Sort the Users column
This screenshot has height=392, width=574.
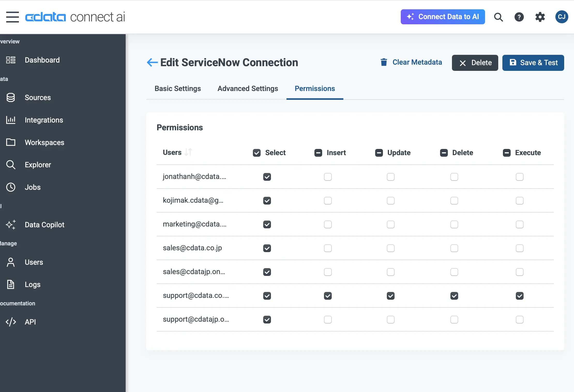coord(188,152)
